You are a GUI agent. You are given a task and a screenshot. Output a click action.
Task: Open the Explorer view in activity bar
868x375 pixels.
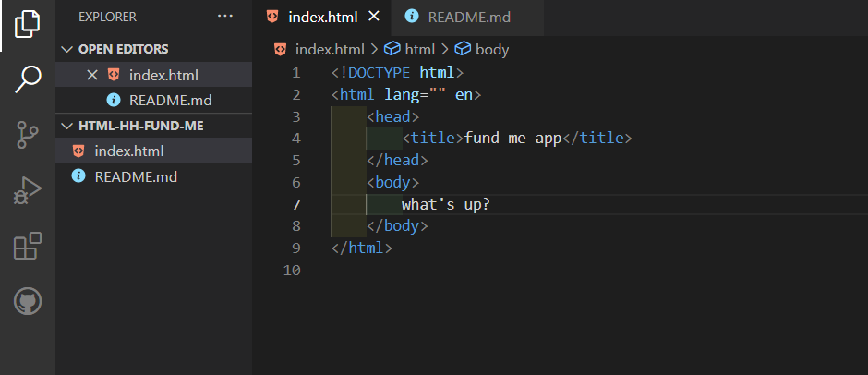[x=27, y=24]
